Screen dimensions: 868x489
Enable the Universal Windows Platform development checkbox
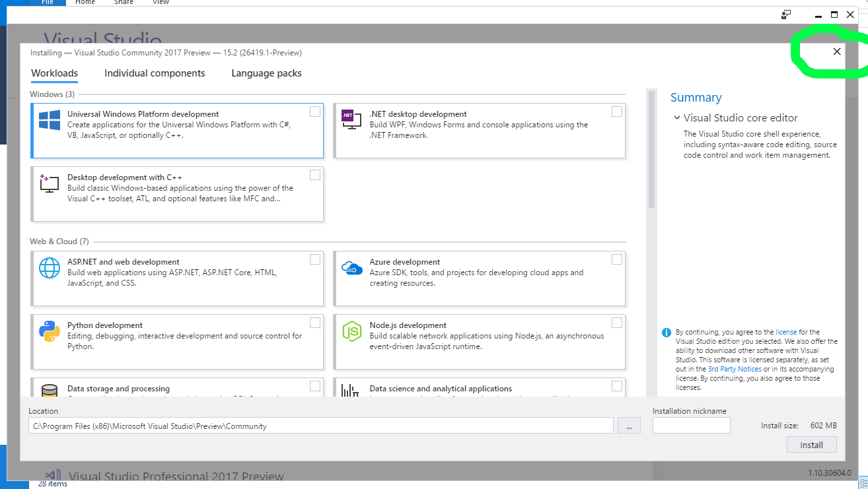point(315,112)
